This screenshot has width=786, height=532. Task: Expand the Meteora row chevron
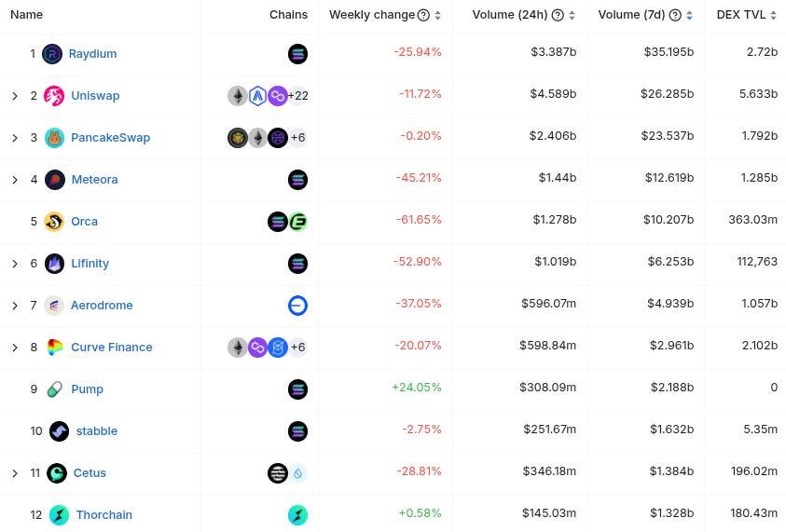[x=15, y=180]
